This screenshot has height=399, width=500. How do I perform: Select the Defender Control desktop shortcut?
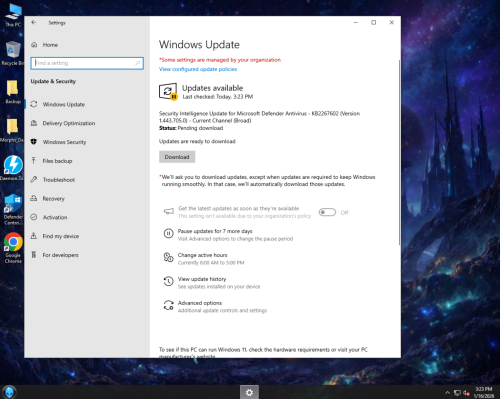13,209
